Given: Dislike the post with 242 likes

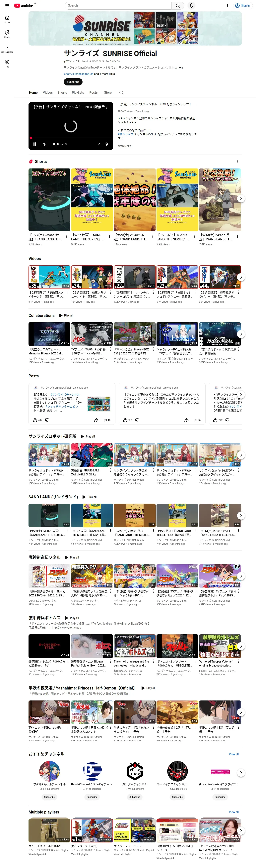Looking at the screenshot, I should (x=227, y=420).
